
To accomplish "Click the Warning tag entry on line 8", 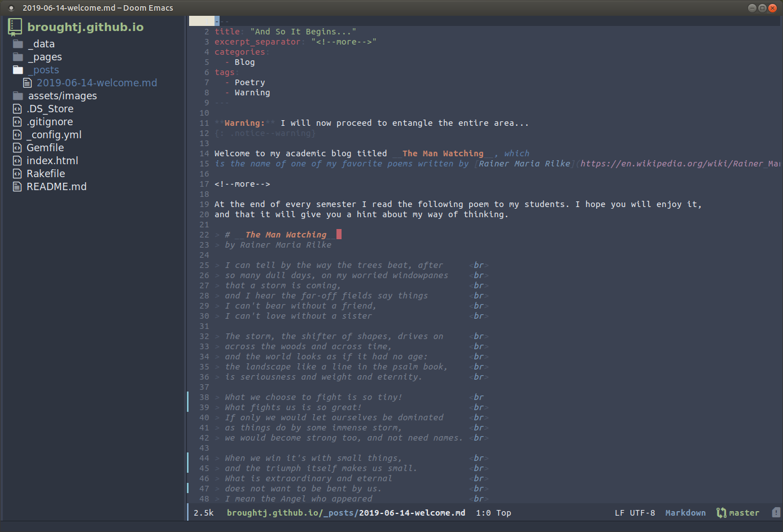I will pyautogui.click(x=252, y=93).
